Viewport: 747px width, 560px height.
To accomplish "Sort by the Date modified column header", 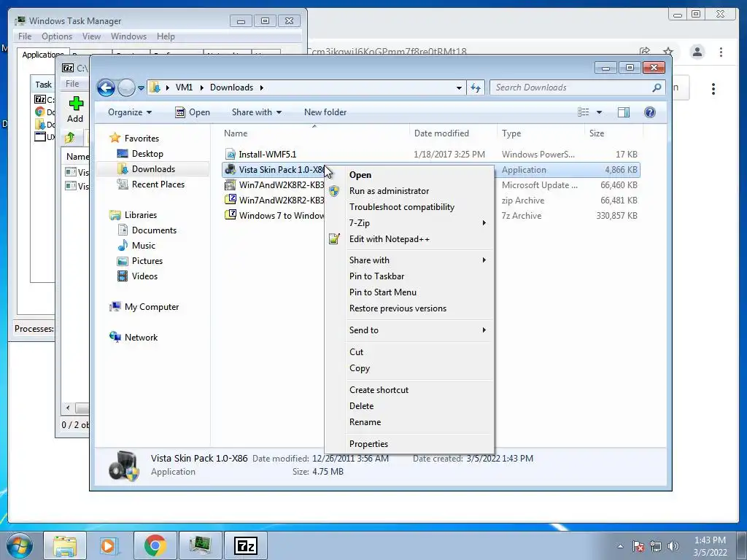I will [452, 133].
